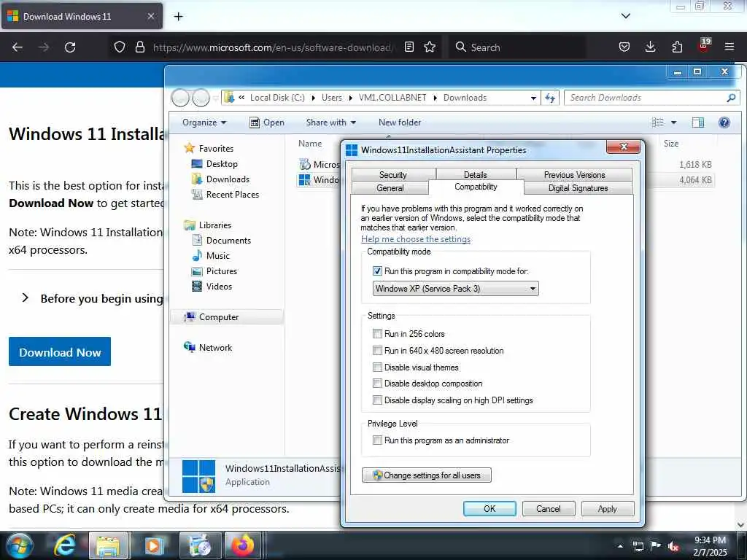Enable Run this program as an administrator
Viewport: 747px width, 560px height.
(377, 440)
